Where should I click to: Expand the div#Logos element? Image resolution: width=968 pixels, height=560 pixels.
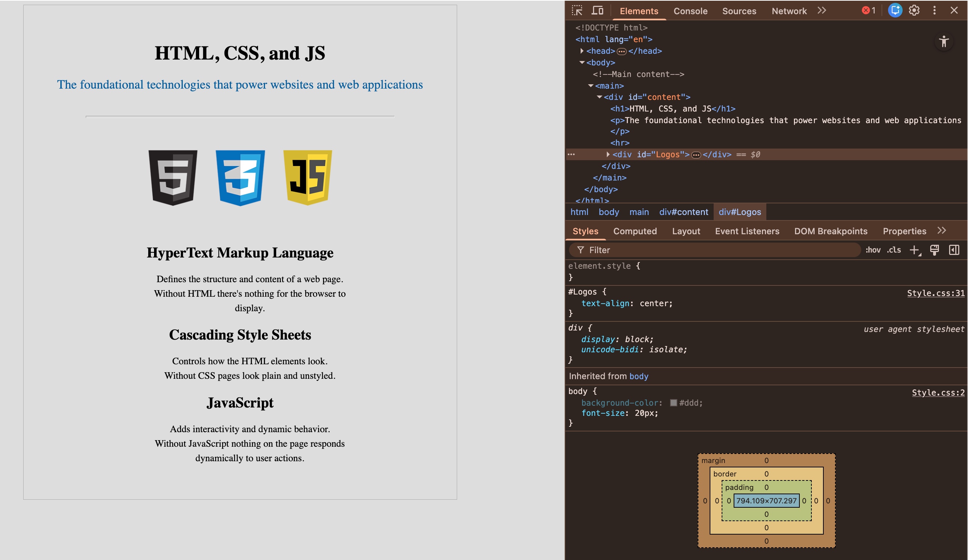(608, 155)
